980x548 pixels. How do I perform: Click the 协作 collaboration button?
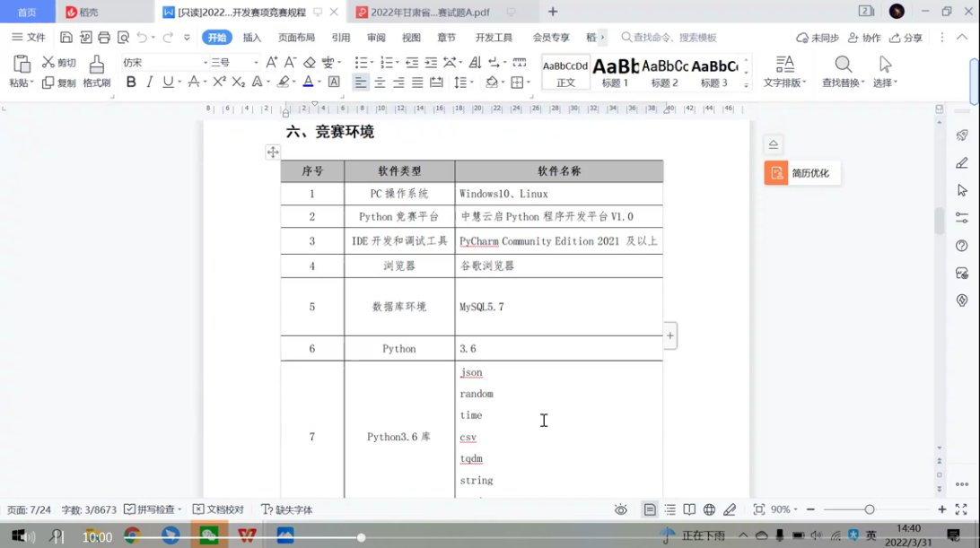tap(864, 38)
